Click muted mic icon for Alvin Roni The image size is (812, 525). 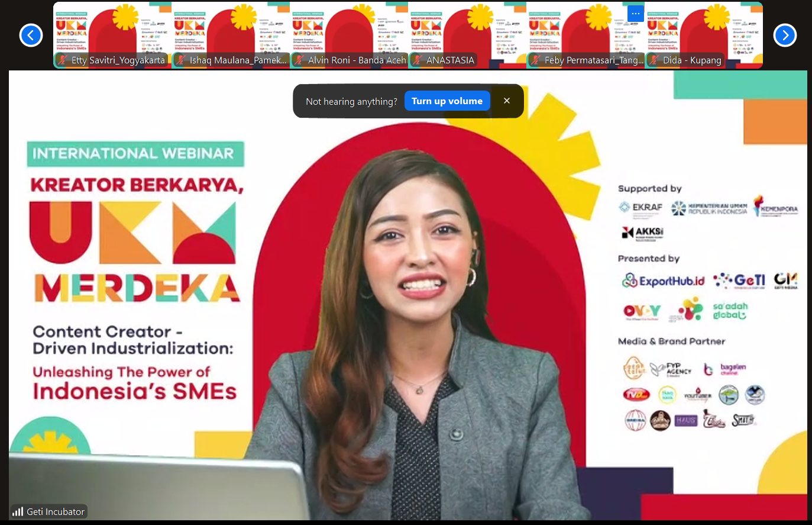pos(299,60)
